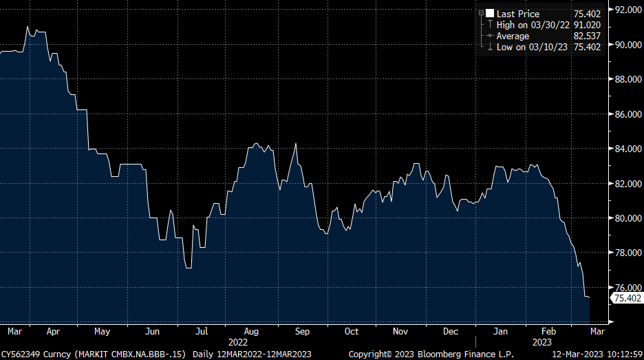Select the Last Price legend label
Image resolution: width=644 pixels, height=360 pixels.
tap(518, 14)
